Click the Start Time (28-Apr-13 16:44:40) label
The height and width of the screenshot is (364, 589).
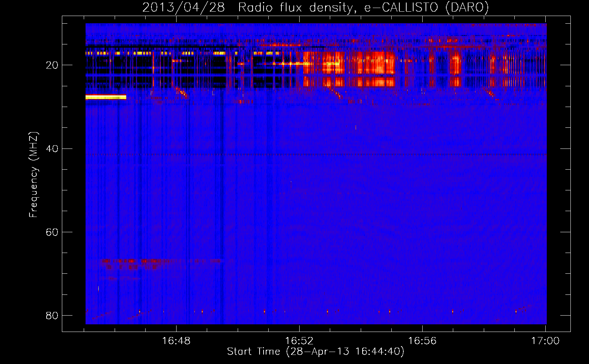coord(316,352)
